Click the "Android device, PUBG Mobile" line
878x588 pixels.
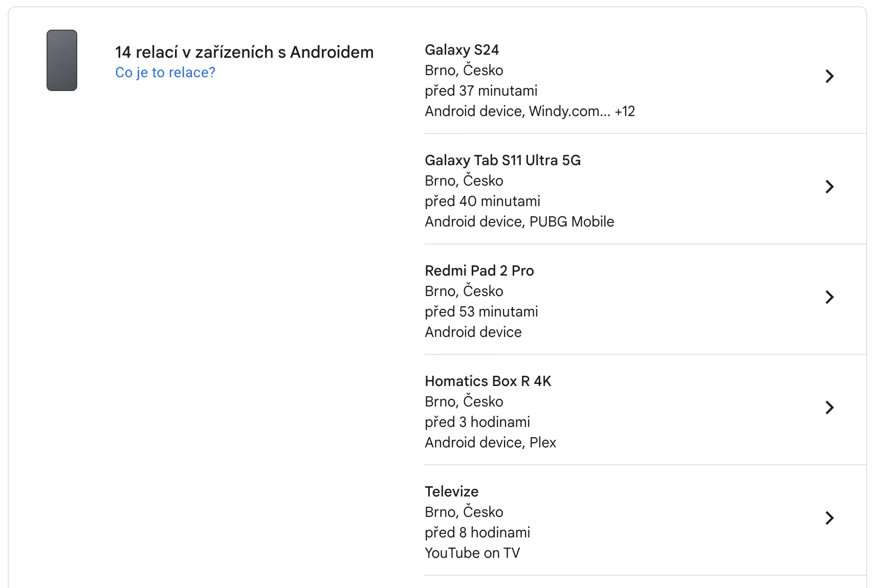pyautogui.click(x=519, y=222)
